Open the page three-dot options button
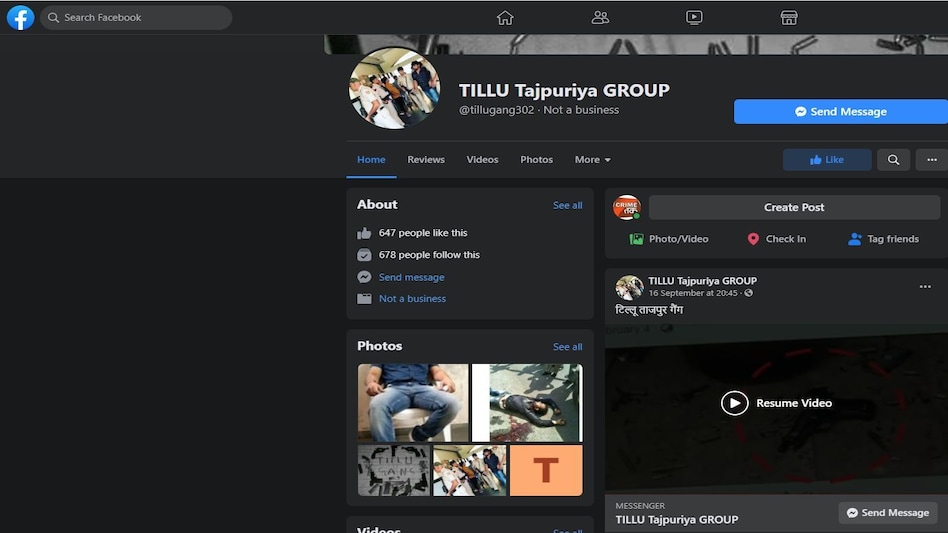 point(931,160)
